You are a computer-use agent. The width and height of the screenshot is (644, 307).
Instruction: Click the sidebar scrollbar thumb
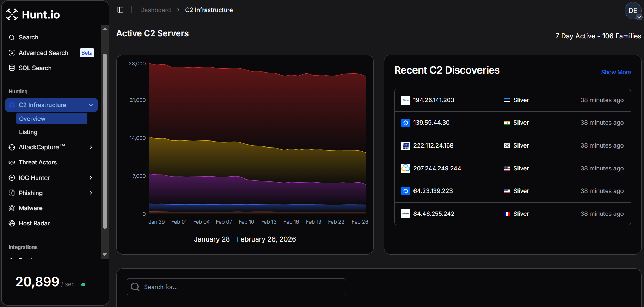coord(105,141)
